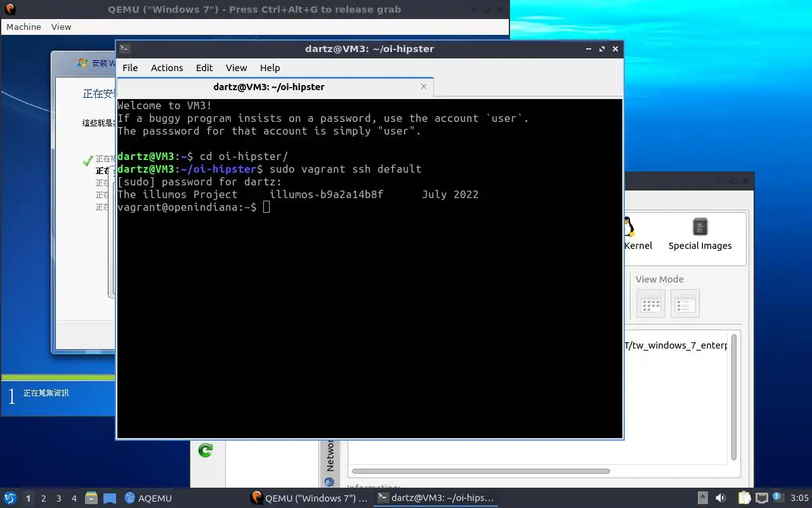Open the terminal Edit menu
Image resolution: width=812 pixels, height=508 pixels.
click(x=204, y=68)
